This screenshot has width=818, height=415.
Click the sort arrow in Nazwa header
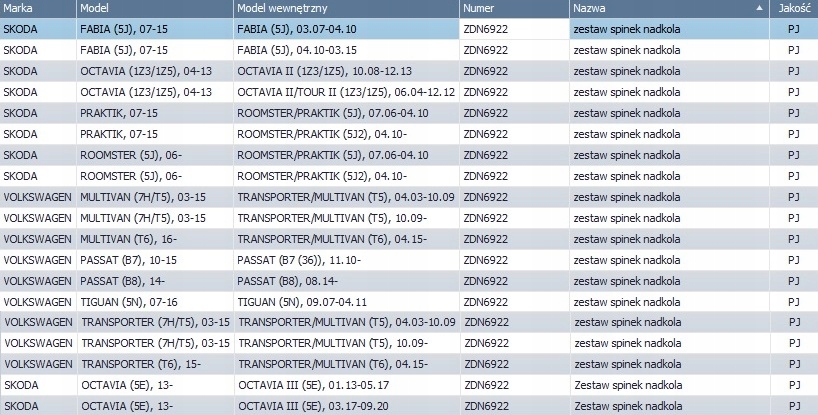pos(760,9)
